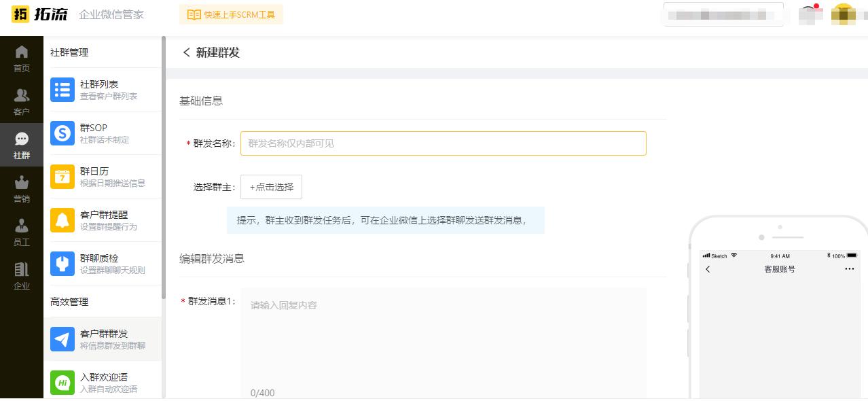This screenshot has width=868, height=401.
Task: Click the 客户群群发 send icon
Action: tap(62, 338)
